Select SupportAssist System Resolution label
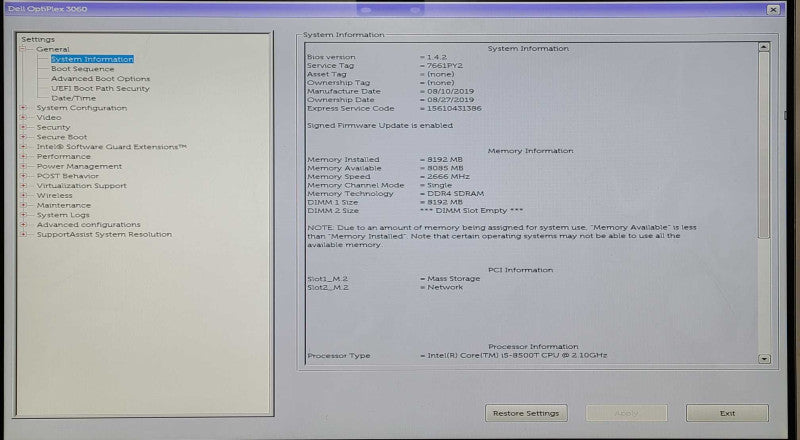 (x=104, y=234)
